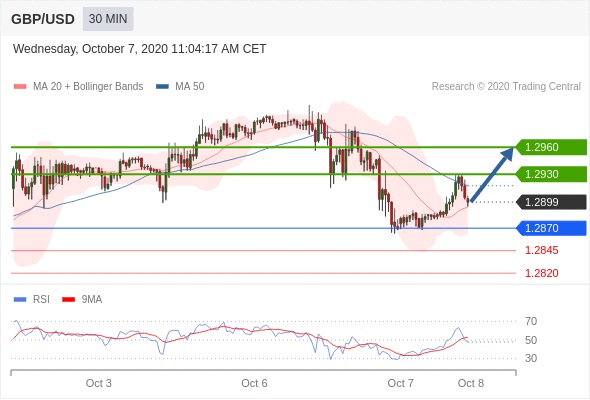Click the black 1.2899 current price tag

(x=550, y=202)
